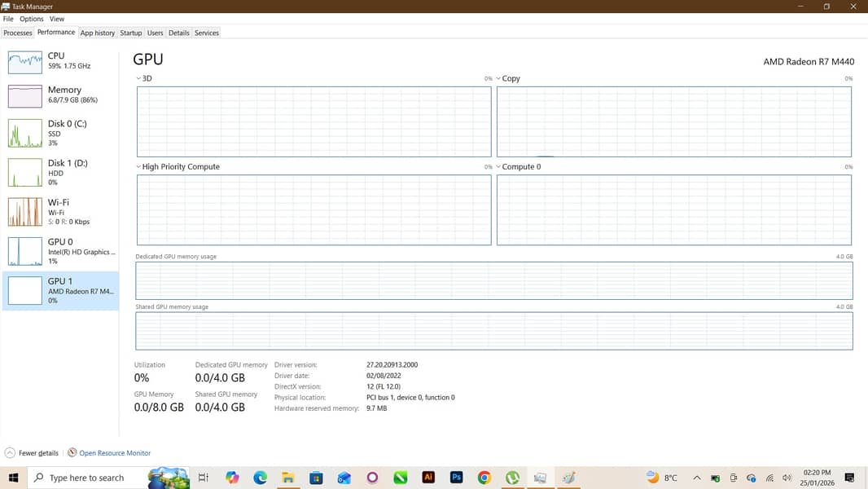This screenshot has height=489, width=868.
Task: Change the High Priority Compute graph dropdown
Action: pyautogui.click(x=139, y=166)
